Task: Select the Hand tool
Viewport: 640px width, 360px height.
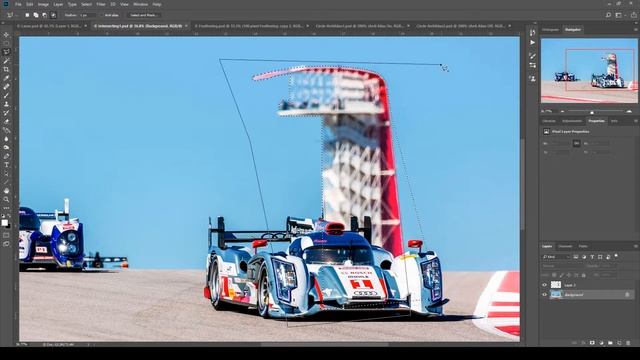Action: (x=6, y=191)
